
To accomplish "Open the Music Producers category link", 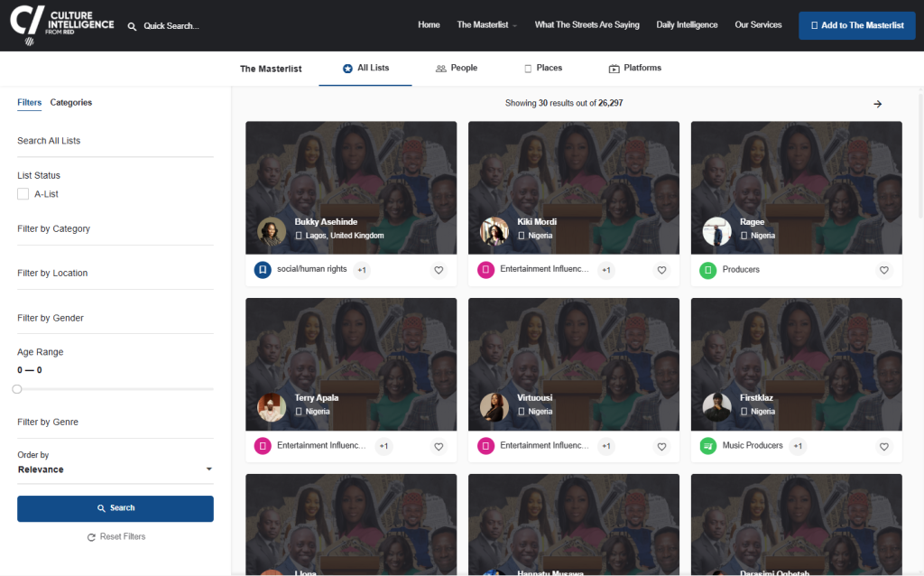I will coord(753,445).
